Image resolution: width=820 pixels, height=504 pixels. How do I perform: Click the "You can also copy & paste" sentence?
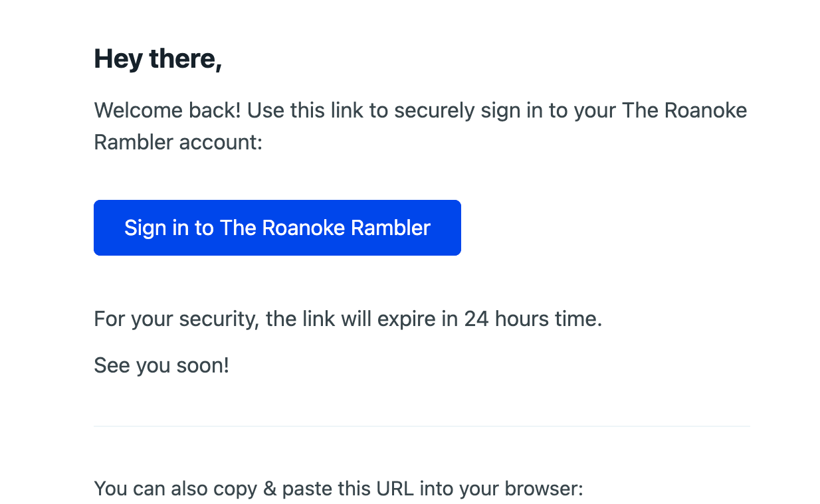click(x=339, y=489)
